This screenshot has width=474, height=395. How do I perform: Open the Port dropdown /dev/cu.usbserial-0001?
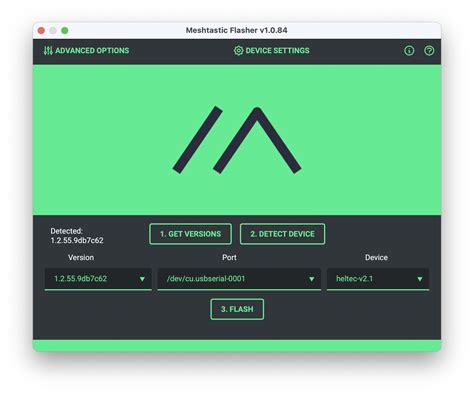tap(239, 279)
